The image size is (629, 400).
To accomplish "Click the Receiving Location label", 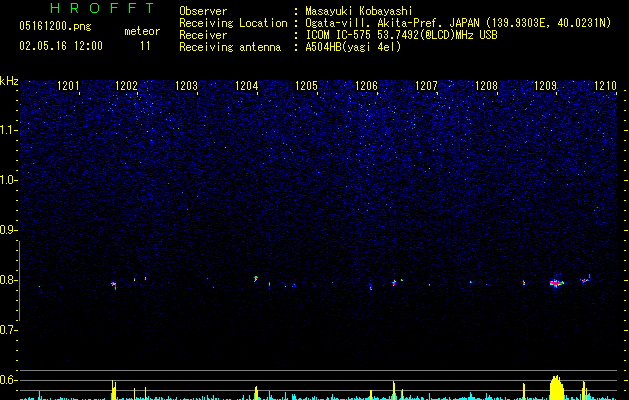I will point(233,23).
